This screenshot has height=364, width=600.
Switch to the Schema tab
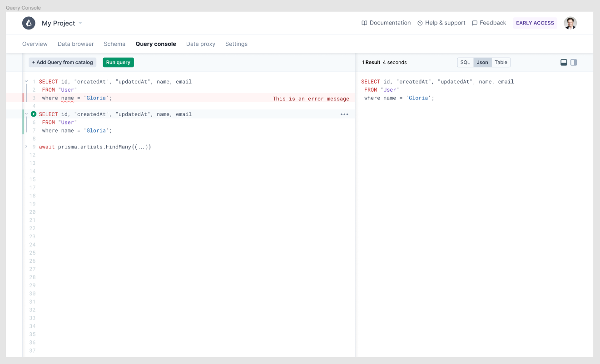[x=114, y=44]
